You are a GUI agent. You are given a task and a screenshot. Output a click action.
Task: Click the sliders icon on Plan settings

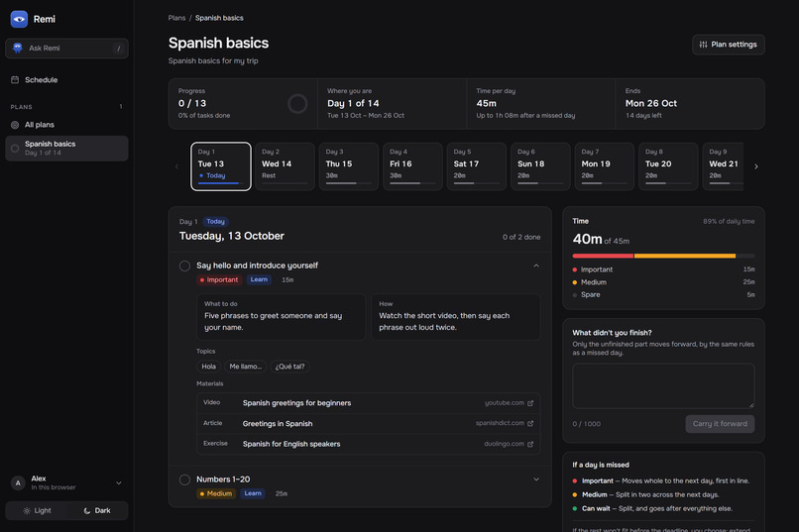(x=703, y=45)
